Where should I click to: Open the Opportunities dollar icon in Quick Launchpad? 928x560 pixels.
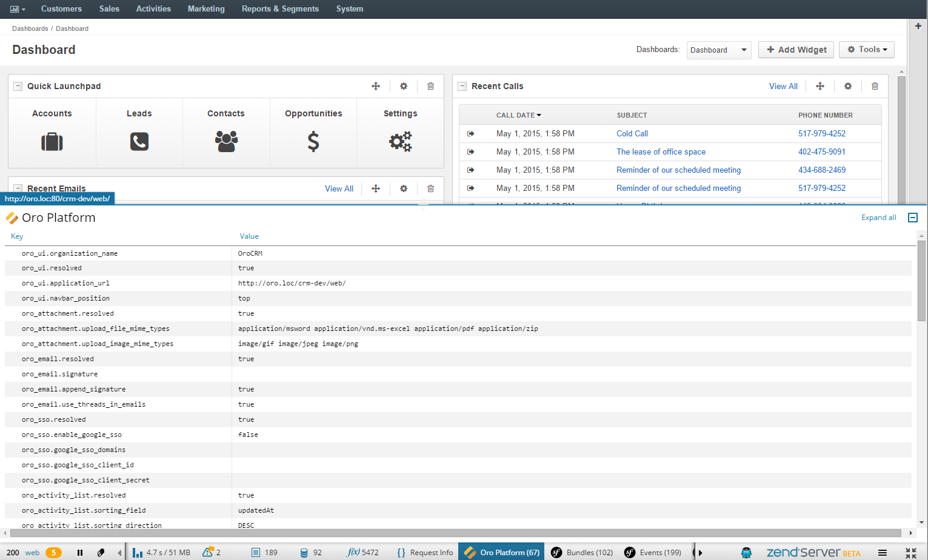[x=313, y=141]
